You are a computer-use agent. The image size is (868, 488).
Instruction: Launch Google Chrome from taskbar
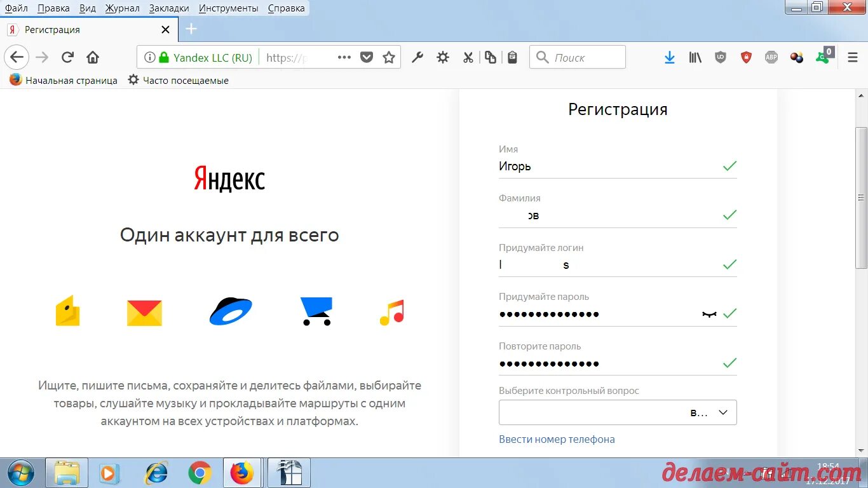point(200,473)
